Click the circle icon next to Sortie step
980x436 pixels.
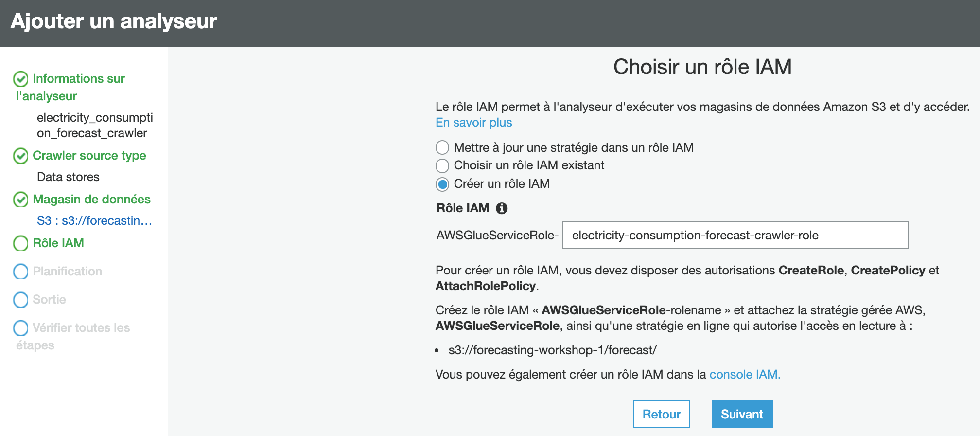[x=20, y=300]
